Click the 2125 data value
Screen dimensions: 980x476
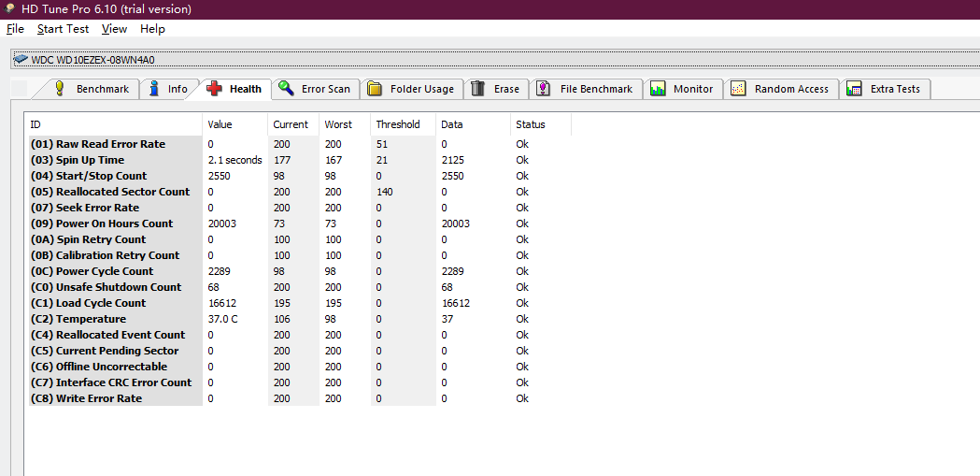(x=452, y=160)
